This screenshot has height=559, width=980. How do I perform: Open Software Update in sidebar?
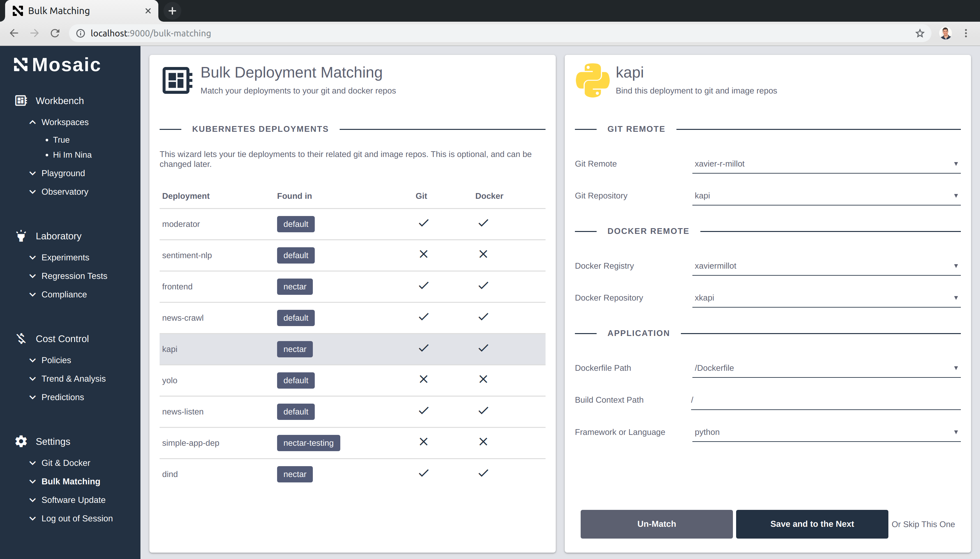[73, 500]
